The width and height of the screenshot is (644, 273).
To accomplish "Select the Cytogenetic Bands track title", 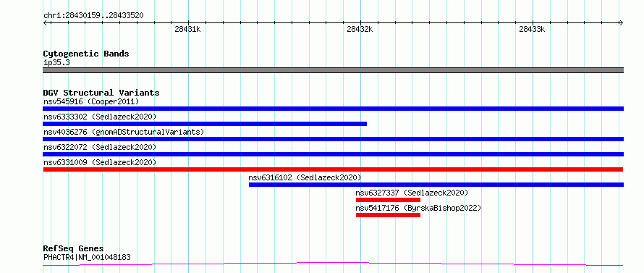I will [86, 54].
